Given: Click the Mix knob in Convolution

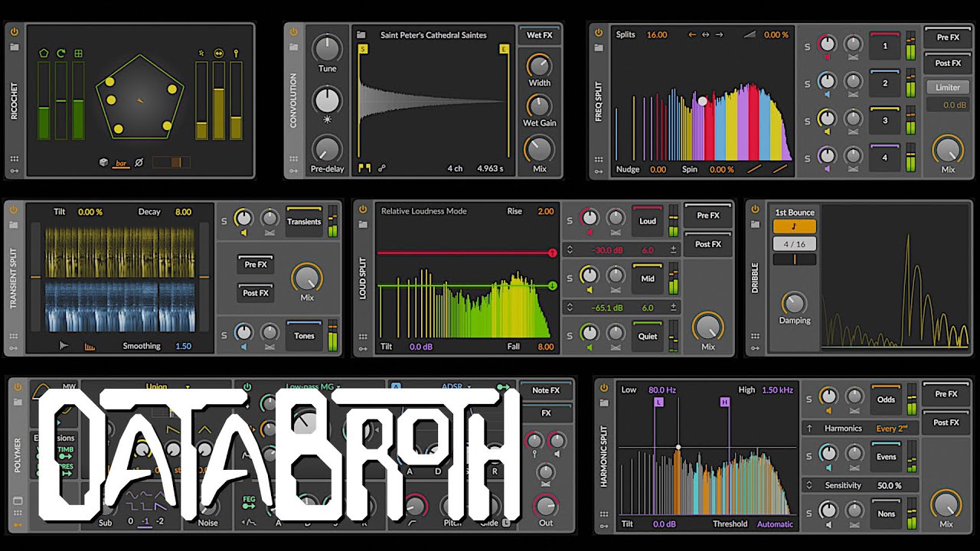Looking at the screenshot, I should (539, 148).
